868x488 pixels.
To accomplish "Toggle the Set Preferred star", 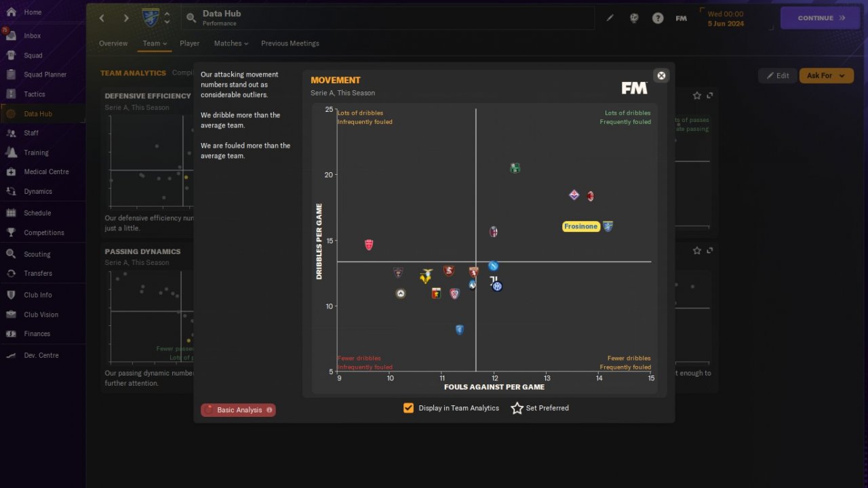I will (517, 408).
